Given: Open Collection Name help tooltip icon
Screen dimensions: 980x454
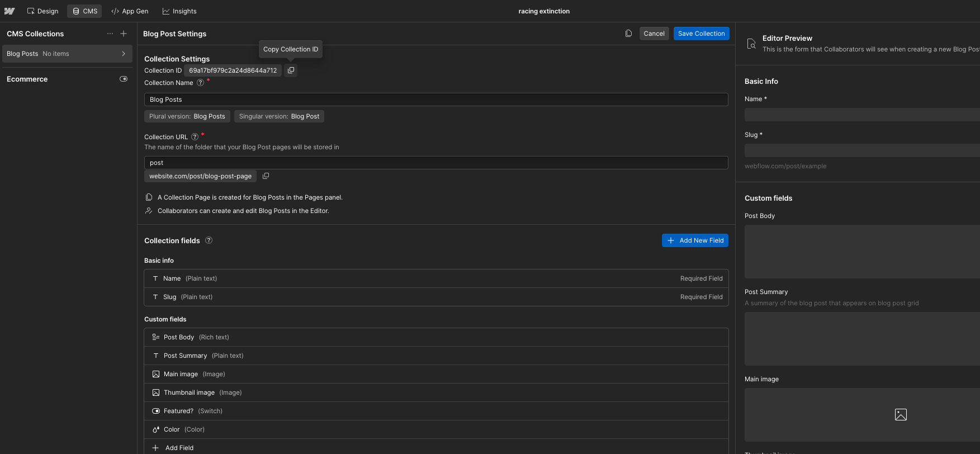Looking at the screenshot, I should 200,83.
